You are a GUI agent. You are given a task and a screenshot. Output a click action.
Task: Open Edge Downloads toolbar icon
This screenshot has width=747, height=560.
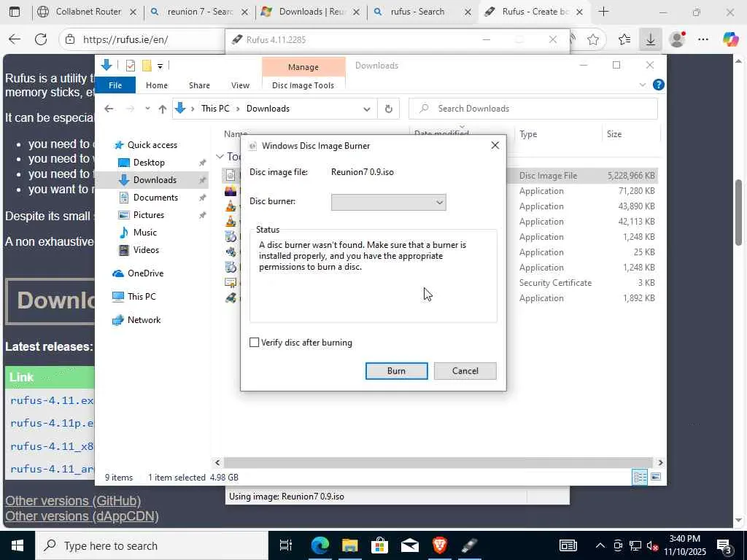coord(650,39)
